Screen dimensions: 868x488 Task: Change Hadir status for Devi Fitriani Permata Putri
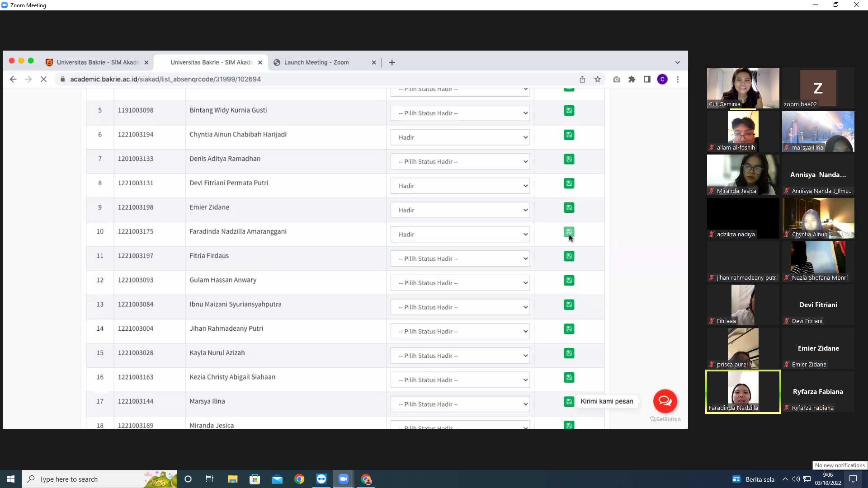[x=460, y=186]
